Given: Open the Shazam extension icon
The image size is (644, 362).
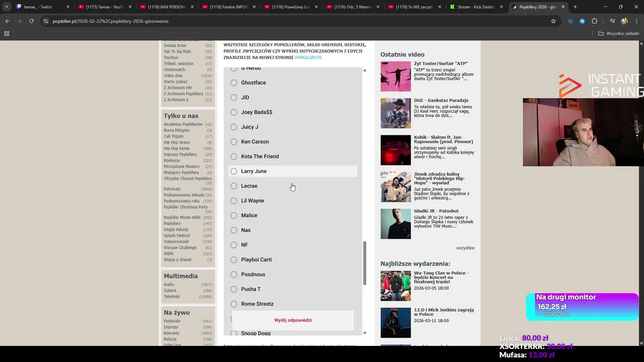Looking at the screenshot, I should [x=582, y=21].
